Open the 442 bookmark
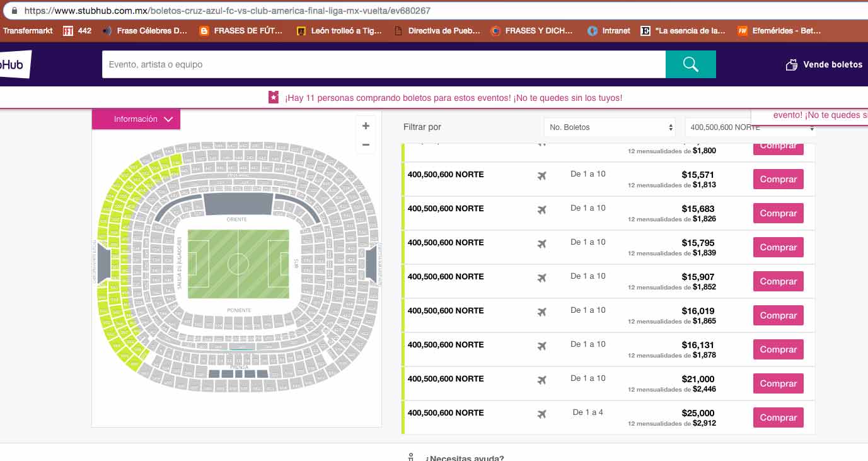Viewport: 868px width, 461px height. (78, 30)
